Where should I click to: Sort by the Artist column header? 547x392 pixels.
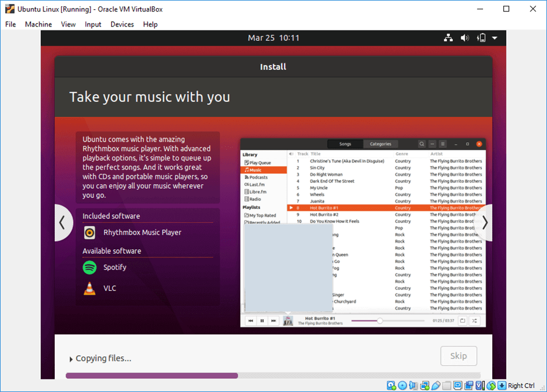click(436, 154)
